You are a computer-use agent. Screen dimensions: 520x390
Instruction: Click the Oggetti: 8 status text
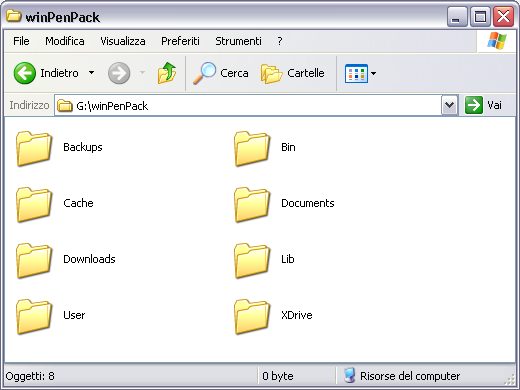30,376
